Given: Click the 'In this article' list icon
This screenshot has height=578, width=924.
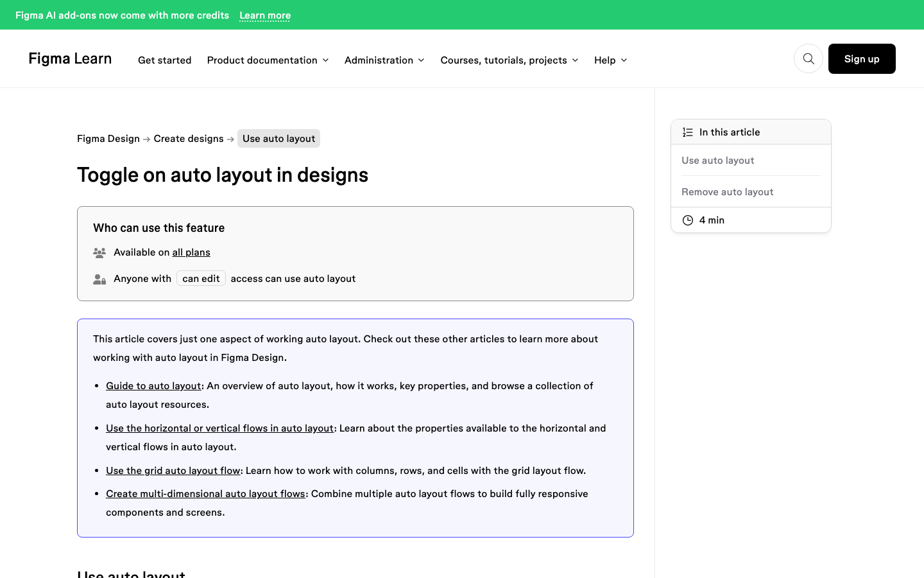Looking at the screenshot, I should tap(688, 132).
